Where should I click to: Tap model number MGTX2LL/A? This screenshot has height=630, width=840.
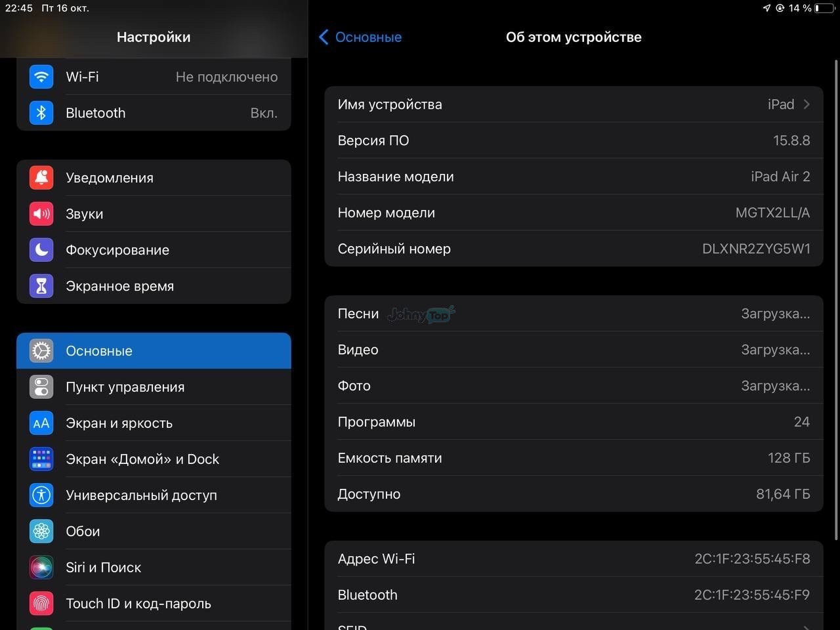(x=772, y=213)
